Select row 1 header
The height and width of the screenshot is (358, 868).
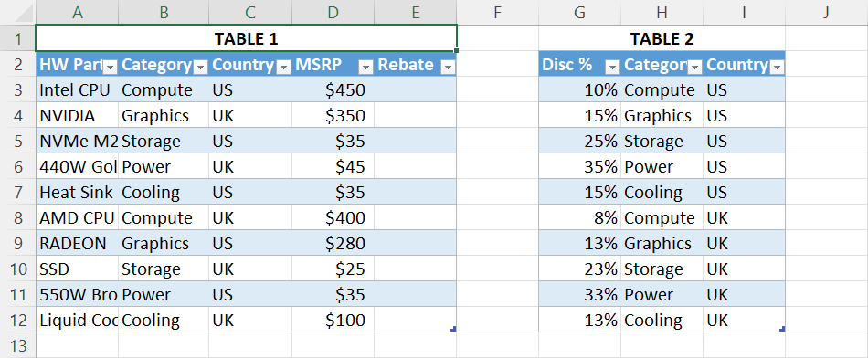tap(17, 38)
